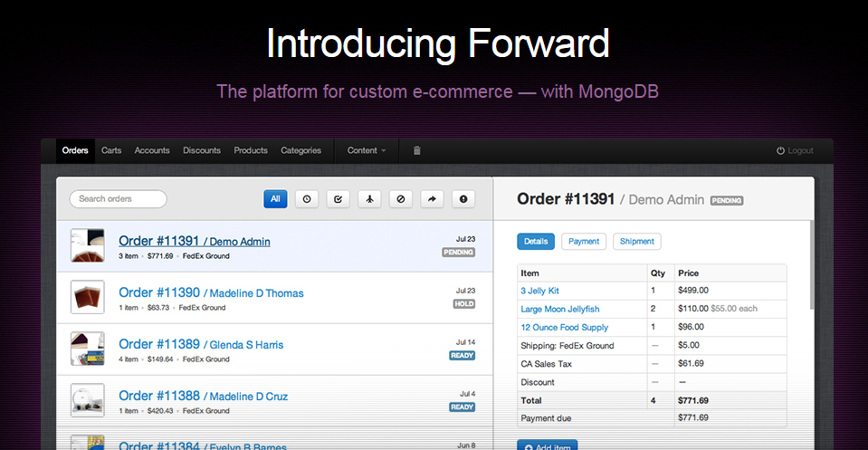This screenshot has height=450, width=868.
Task: Filter orders by exclamation alert icon
Action: (x=463, y=199)
